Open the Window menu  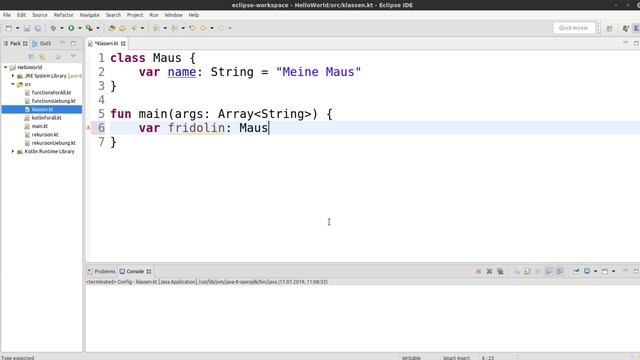173,15
